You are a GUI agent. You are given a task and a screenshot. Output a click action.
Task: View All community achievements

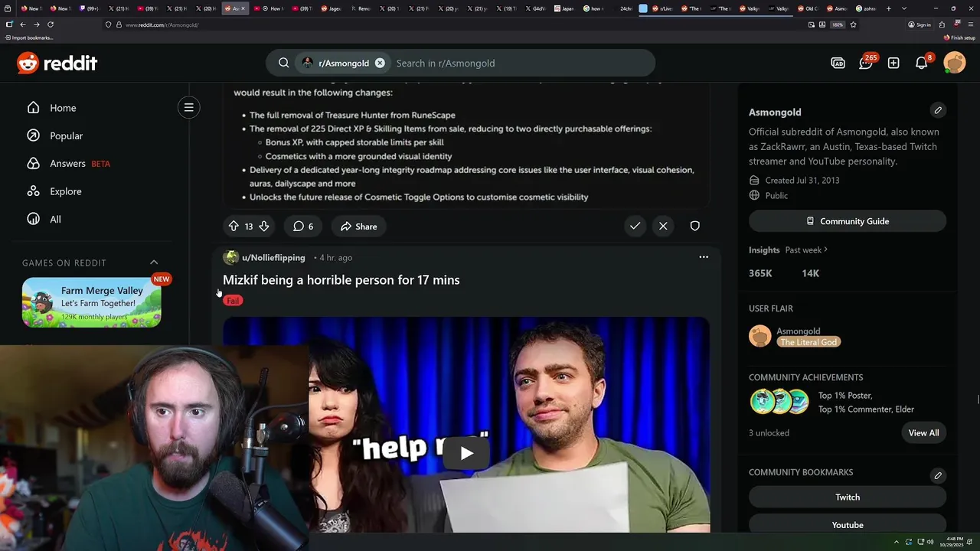(923, 433)
